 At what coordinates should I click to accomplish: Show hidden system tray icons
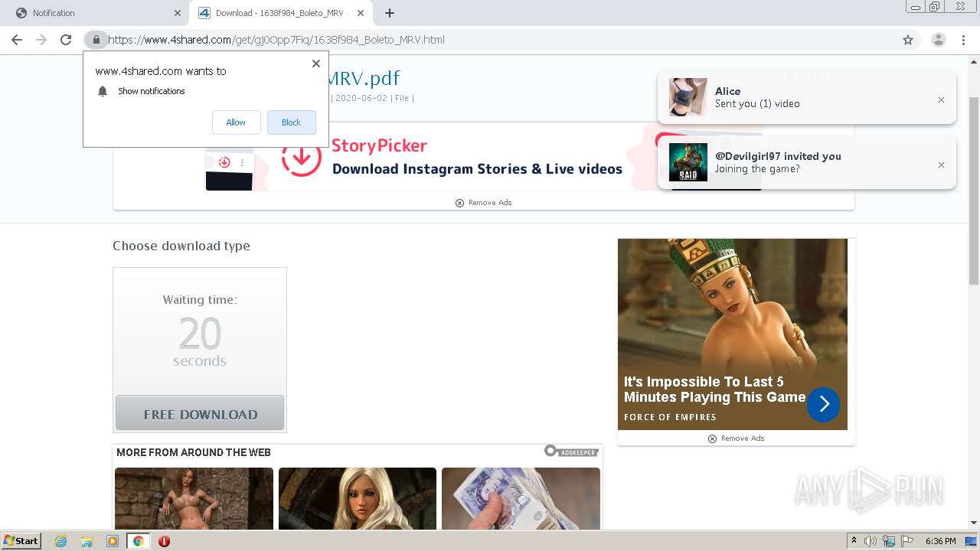(x=854, y=541)
